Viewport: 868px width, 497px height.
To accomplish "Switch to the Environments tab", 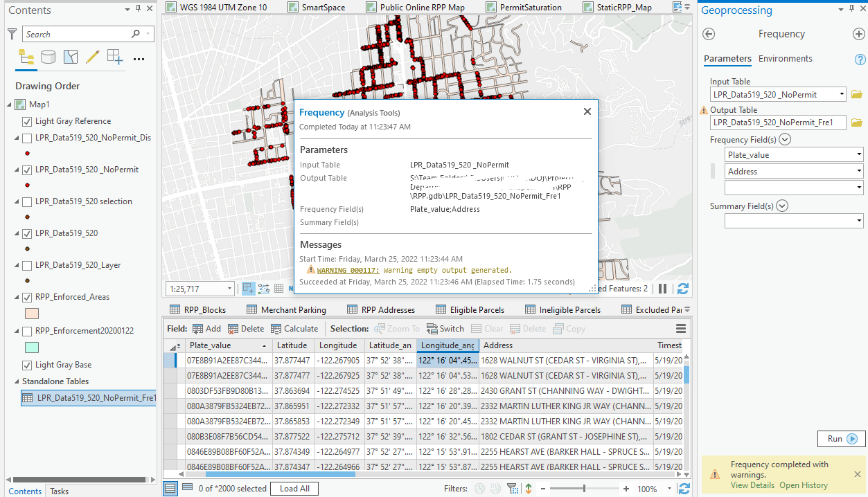I will (785, 59).
